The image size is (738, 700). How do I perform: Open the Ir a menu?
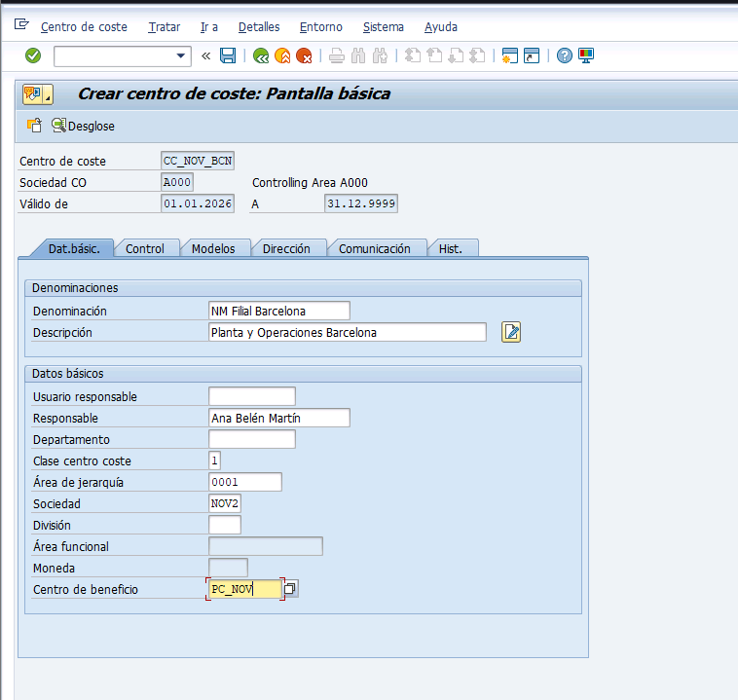coord(209,27)
